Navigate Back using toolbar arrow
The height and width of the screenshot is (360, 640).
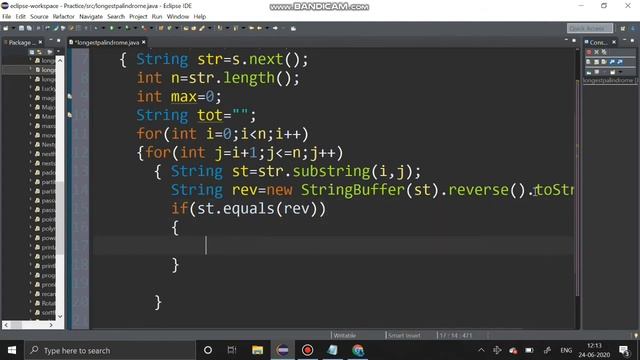coord(259,28)
